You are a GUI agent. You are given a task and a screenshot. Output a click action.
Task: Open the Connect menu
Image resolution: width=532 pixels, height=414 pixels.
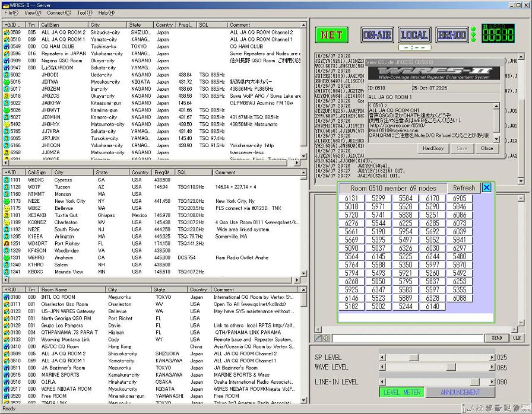(x=59, y=13)
